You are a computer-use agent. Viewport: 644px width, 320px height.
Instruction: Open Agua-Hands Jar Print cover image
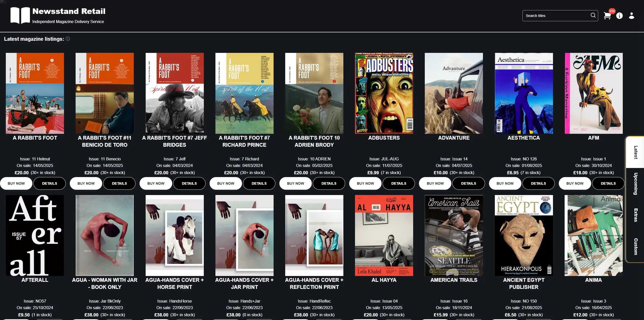point(244,235)
